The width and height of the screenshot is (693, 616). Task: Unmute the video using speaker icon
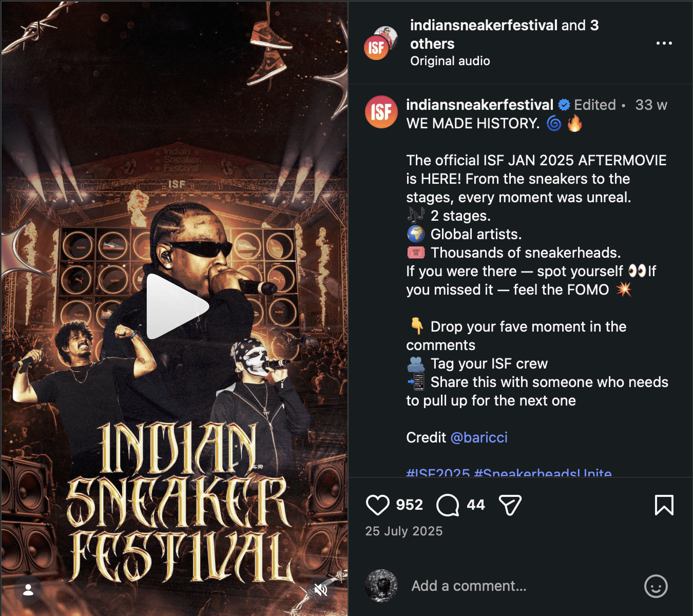[x=321, y=590]
